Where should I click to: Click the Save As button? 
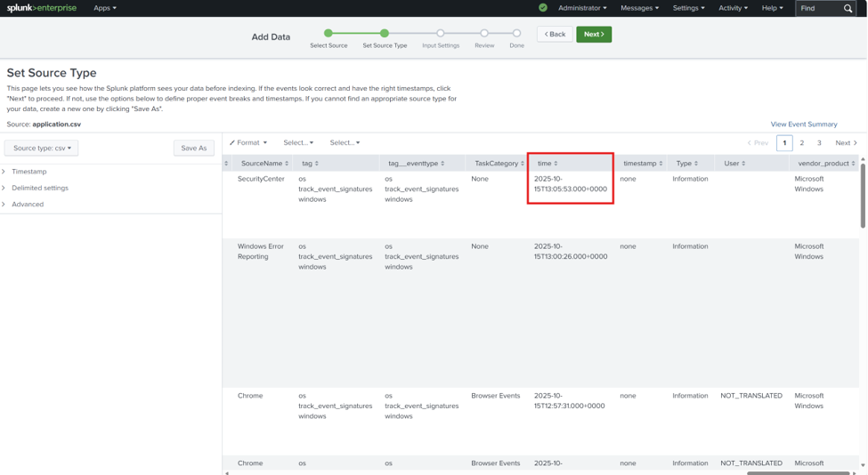(194, 149)
